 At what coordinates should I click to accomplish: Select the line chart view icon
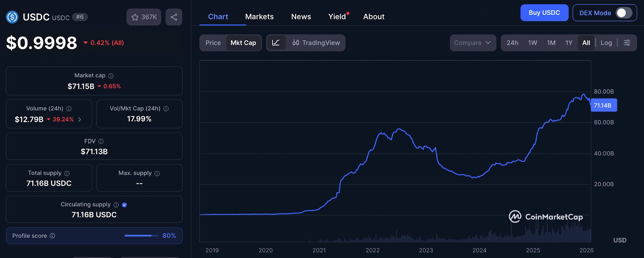(x=276, y=43)
